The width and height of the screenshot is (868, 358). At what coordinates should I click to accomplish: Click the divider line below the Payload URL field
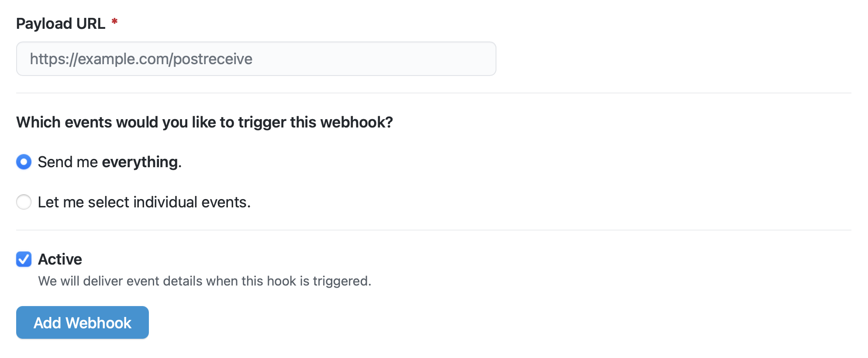434,93
